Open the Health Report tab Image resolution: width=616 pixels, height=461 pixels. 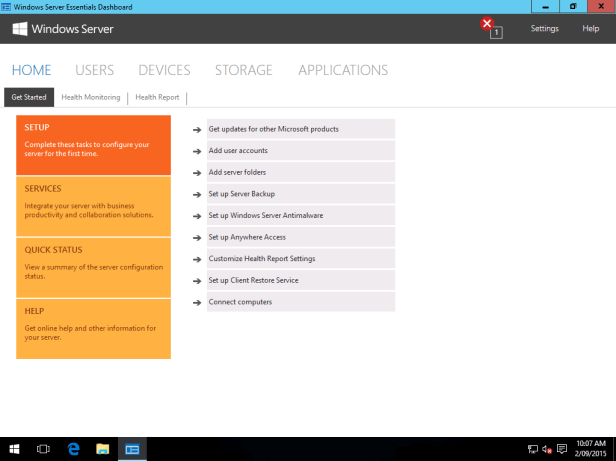(157, 97)
